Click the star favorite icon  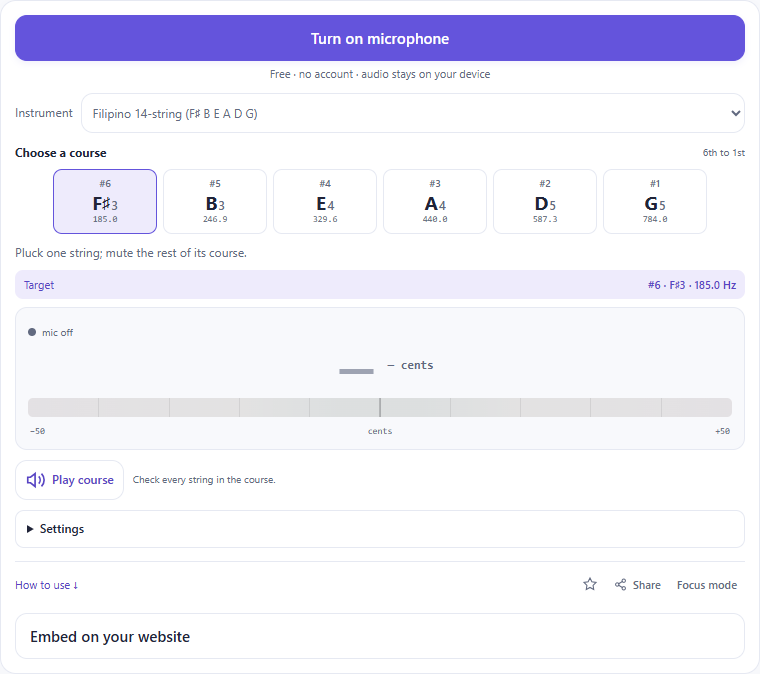[589, 584]
